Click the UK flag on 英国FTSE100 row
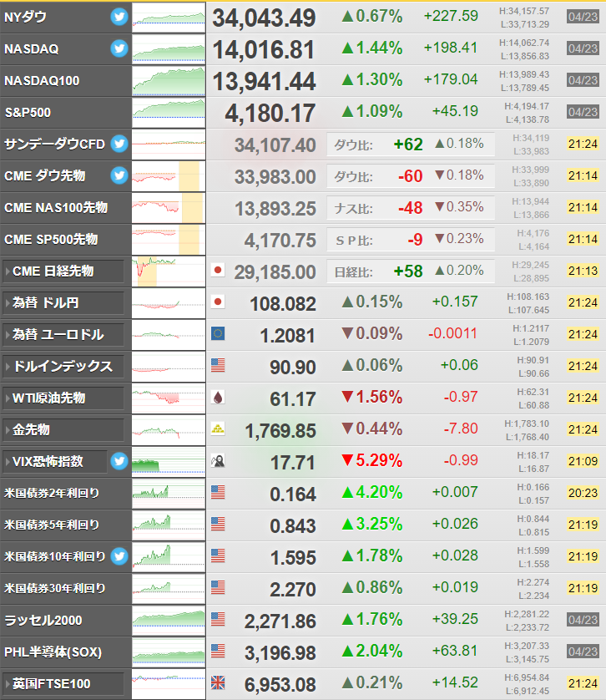 coord(218,682)
